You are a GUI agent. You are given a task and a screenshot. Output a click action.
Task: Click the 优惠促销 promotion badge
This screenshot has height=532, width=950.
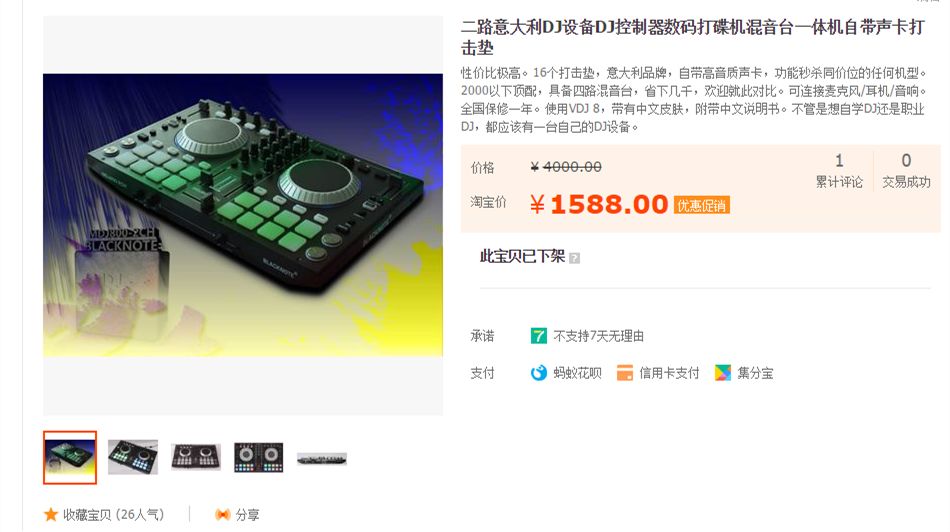tap(702, 205)
